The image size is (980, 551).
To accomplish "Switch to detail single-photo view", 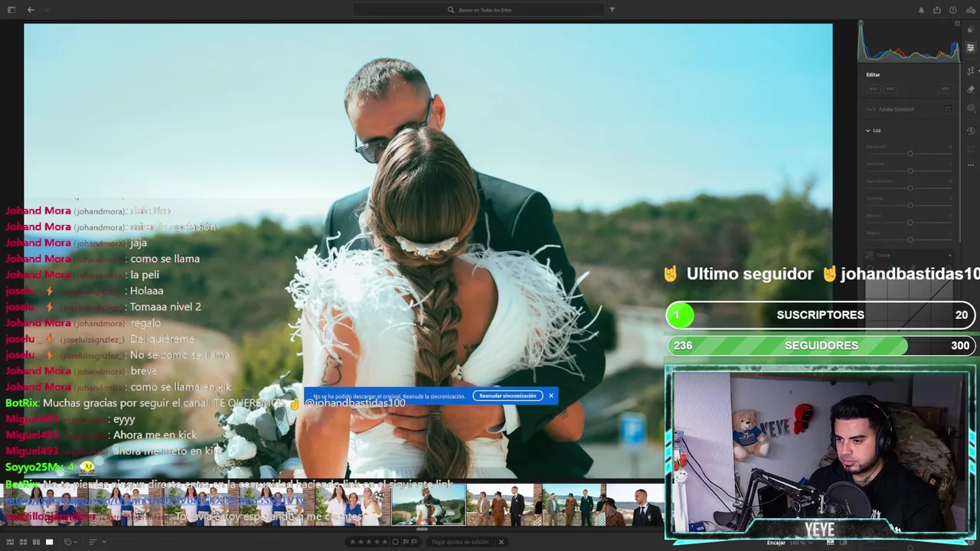I will point(49,542).
